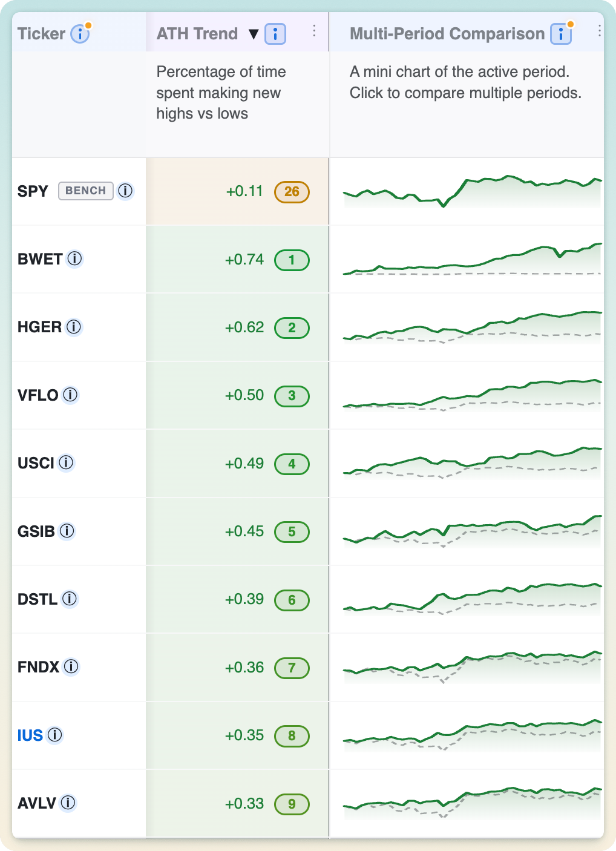Show info for SPY ticker
This screenshot has width=616, height=851.
coord(125,191)
